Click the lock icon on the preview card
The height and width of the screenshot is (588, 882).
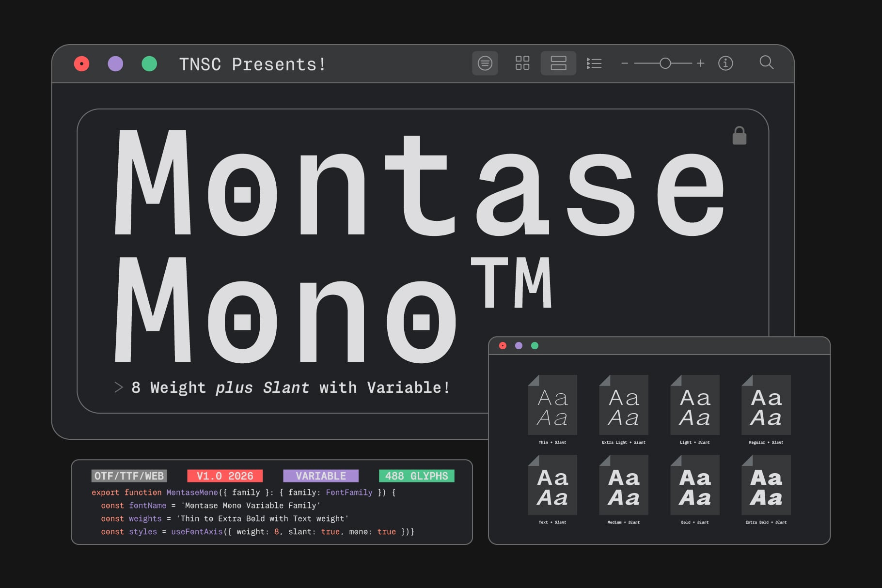739,136
